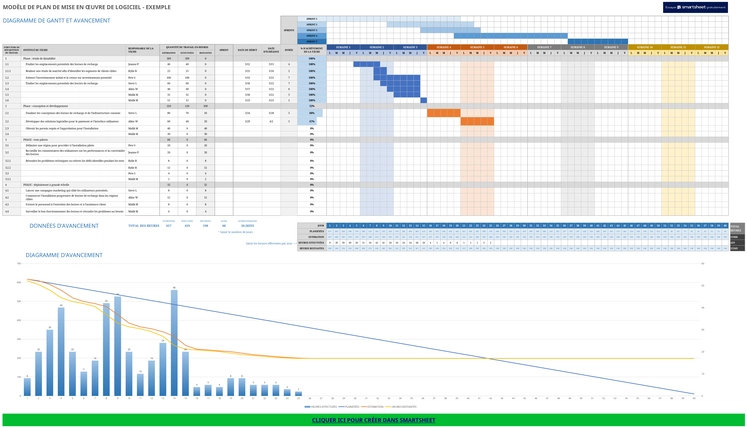Select the Sprint 1 label cell
Viewport: 747px width, 428px height.
point(312,19)
